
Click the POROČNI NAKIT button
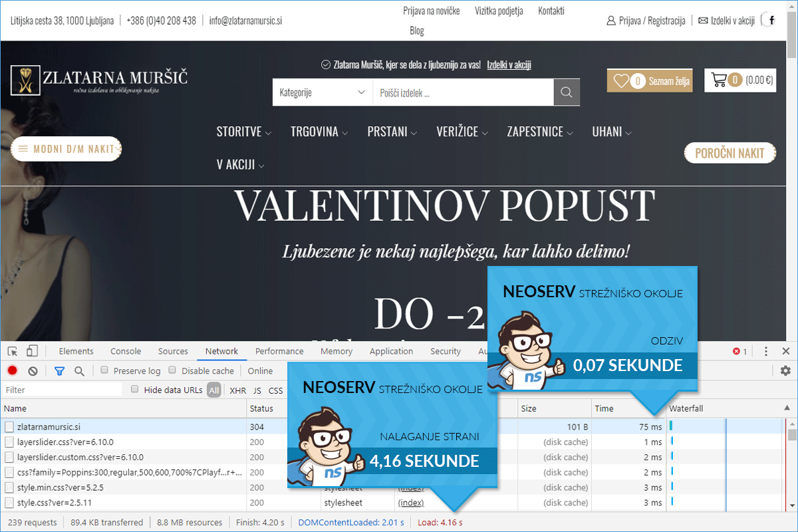(730, 153)
